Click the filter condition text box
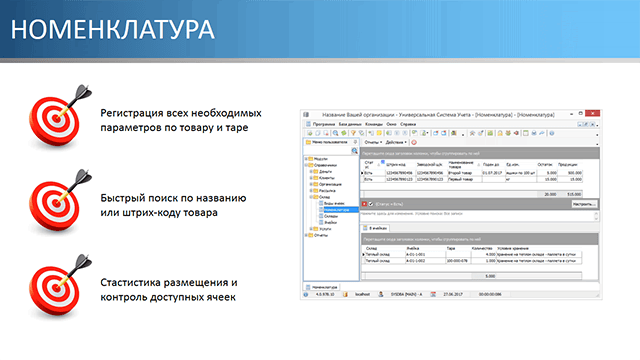This screenshot has height=360, width=640. (x=477, y=216)
